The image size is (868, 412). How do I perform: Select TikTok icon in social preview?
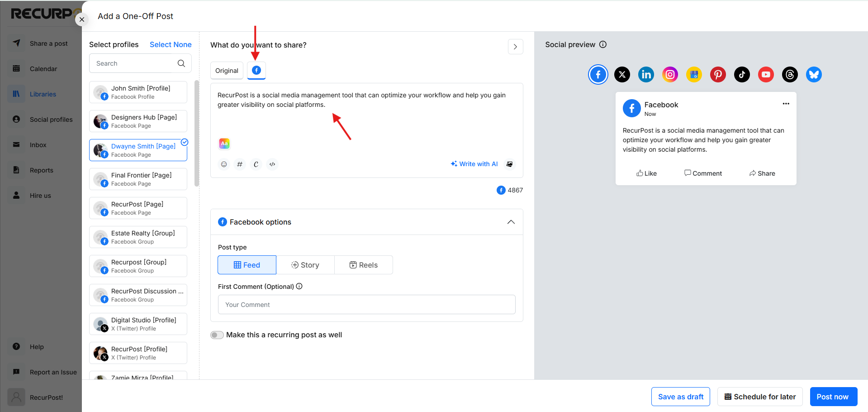742,74
